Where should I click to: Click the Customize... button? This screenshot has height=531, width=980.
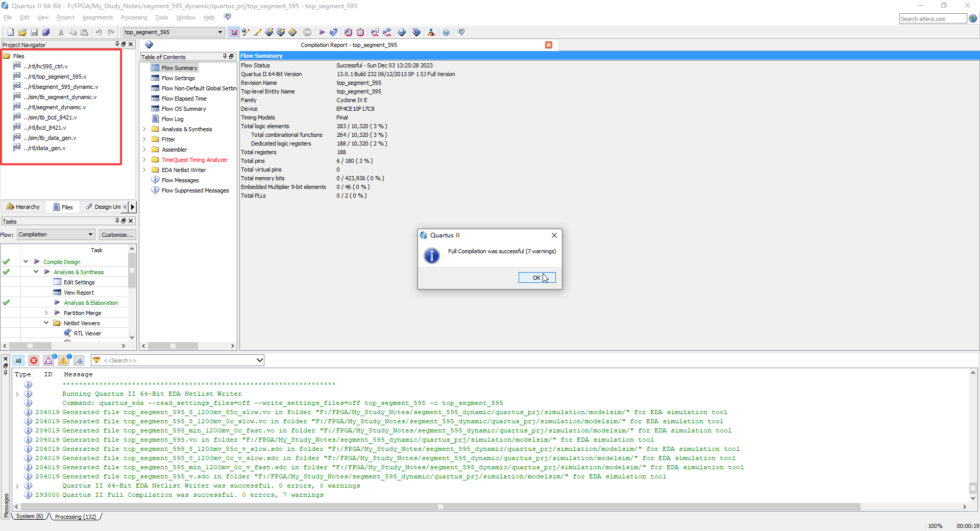tap(117, 235)
